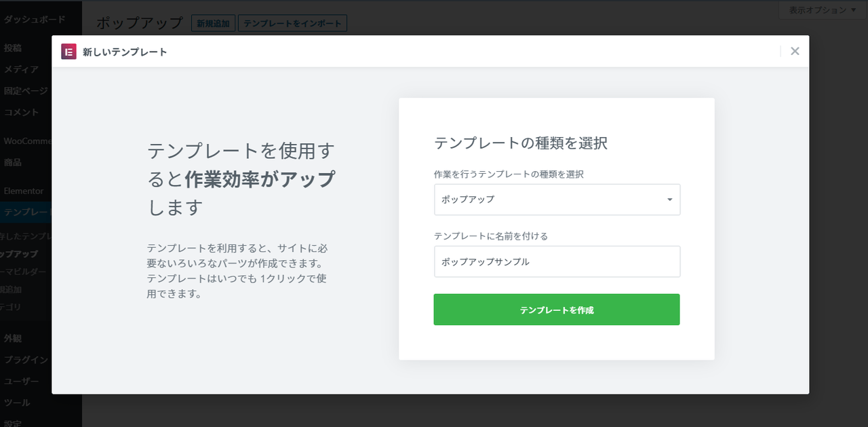Click the 新しいテンプレート modal title text
868x427 pixels.
click(x=125, y=52)
